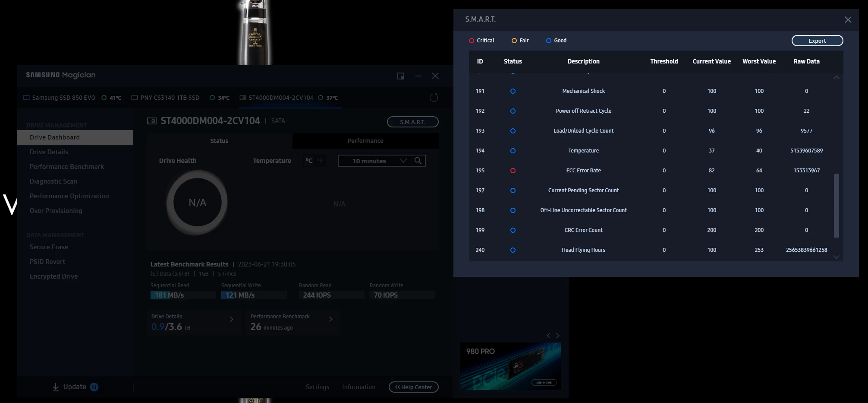Click status icon for Load/Unload Cycle Count

(x=513, y=131)
